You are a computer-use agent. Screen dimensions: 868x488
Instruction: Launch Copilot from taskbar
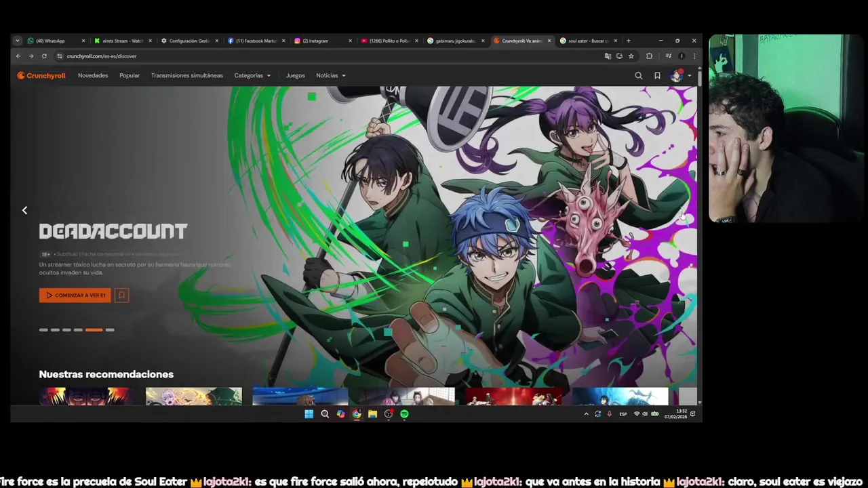point(340,414)
